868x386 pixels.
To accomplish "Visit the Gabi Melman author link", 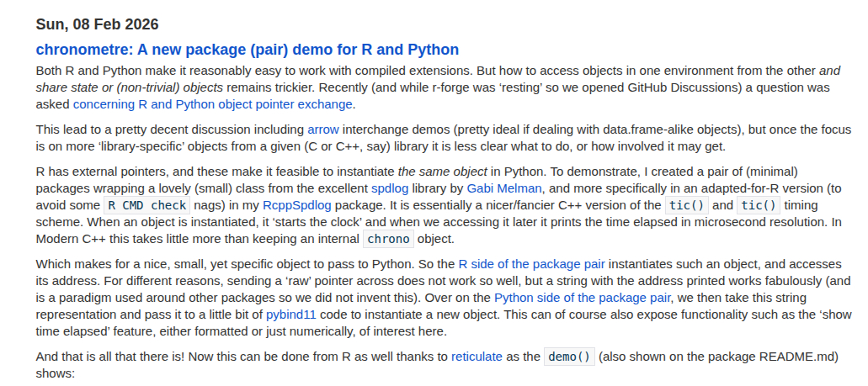I will point(504,188).
